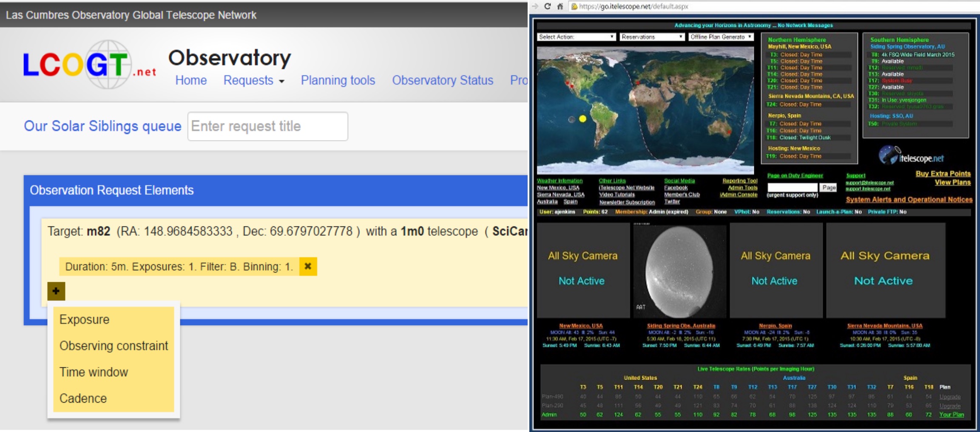980x432 pixels.
Task: Open Buy Extra Points link
Action: coord(943,174)
